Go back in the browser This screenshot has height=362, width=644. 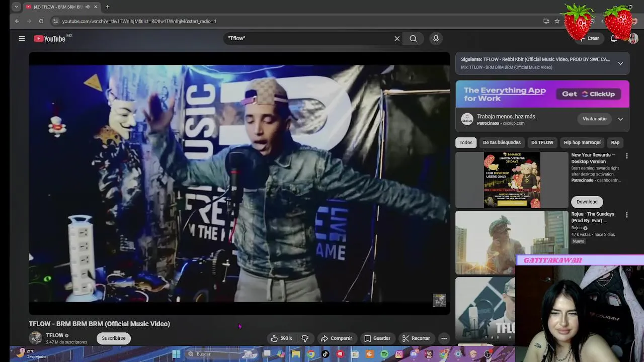pos(17,21)
